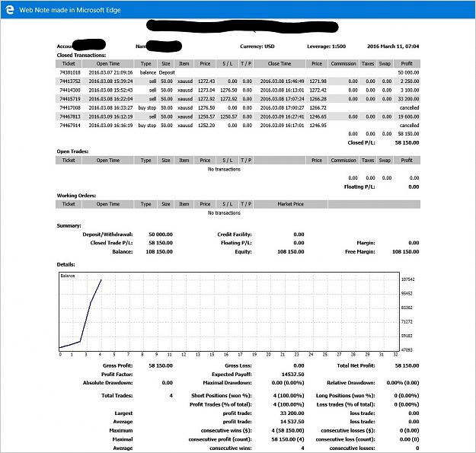Click the Leverage 1:500 text
The image size is (476, 453).
[x=326, y=46]
